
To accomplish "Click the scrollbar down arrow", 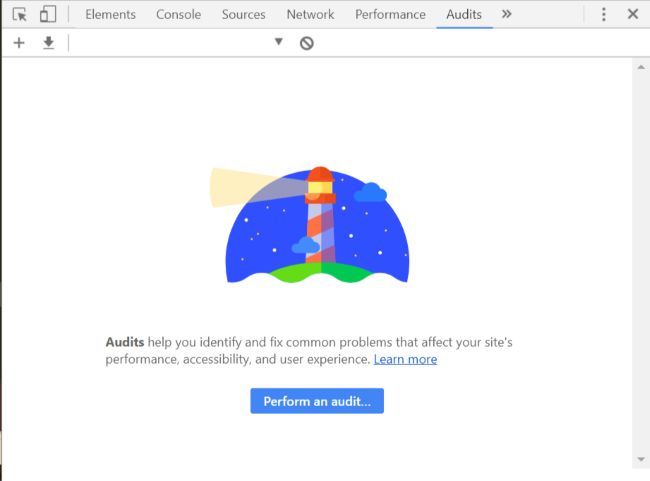I will pyautogui.click(x=641, y=459).
